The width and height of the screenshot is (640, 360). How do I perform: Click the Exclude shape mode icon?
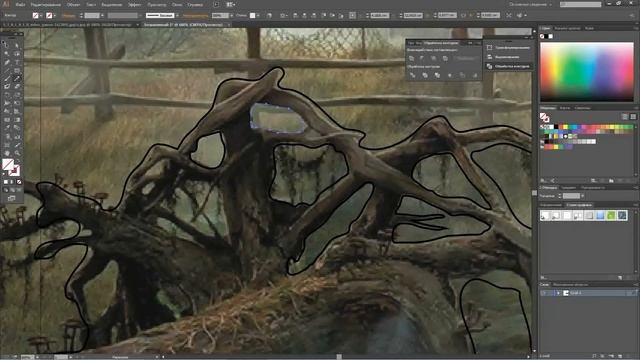pyautogui.click(x=445, y=58)
